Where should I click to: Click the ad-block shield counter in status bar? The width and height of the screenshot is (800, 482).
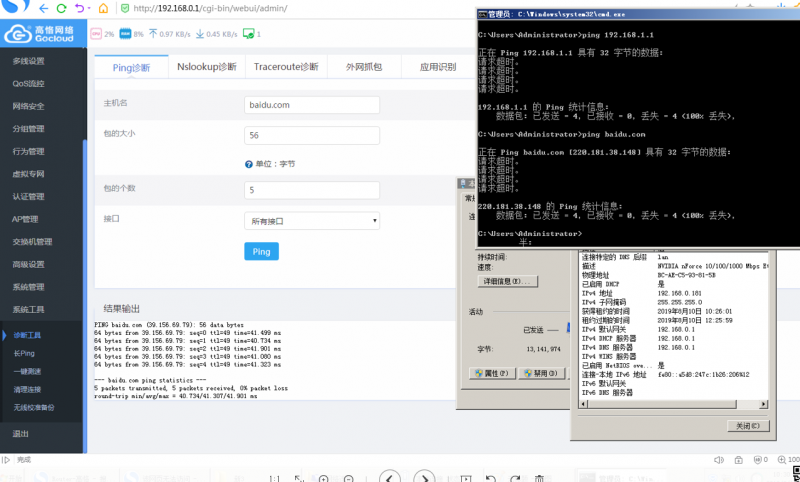[x=760, y=460]
